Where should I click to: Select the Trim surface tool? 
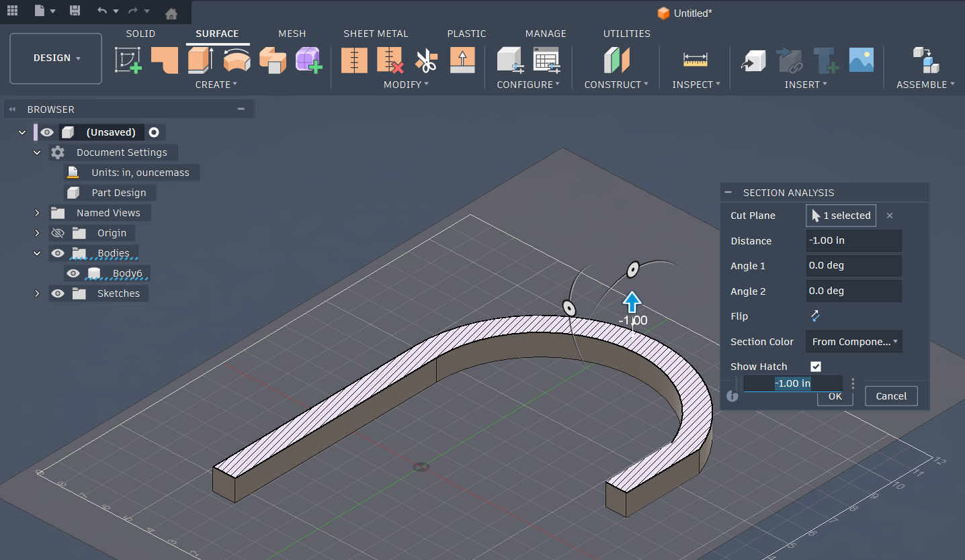[x=354, y=60]
